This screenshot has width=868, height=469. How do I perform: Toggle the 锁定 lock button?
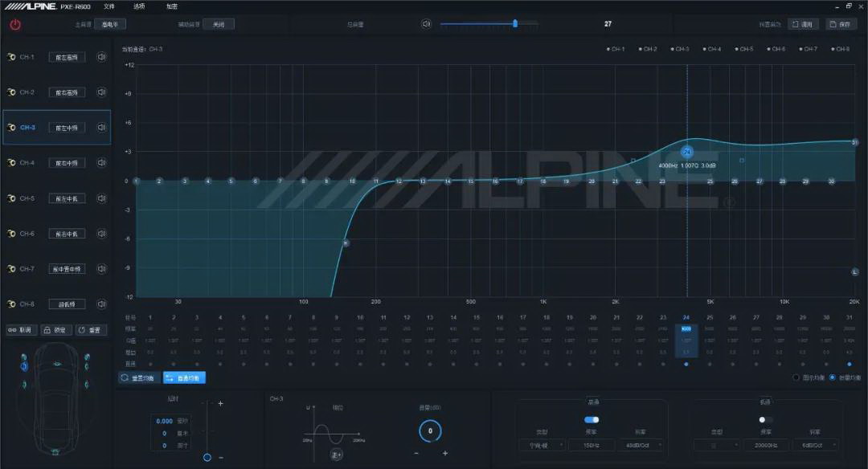[x=55, y=330]
